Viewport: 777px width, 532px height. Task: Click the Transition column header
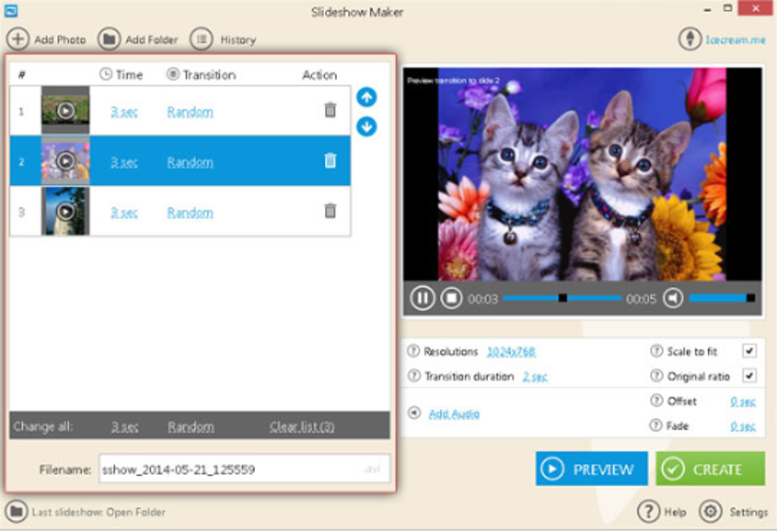[x=202, y=75]
